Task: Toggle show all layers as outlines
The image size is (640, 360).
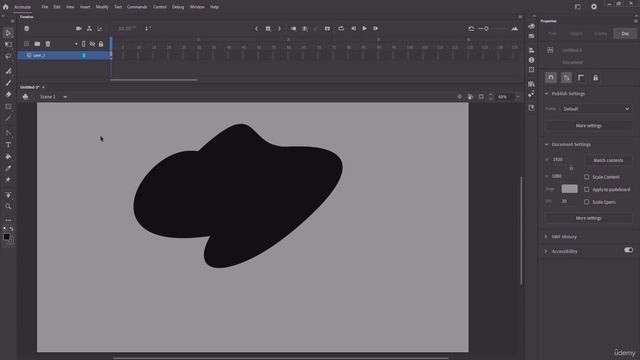Action: (x=84, y=44)
